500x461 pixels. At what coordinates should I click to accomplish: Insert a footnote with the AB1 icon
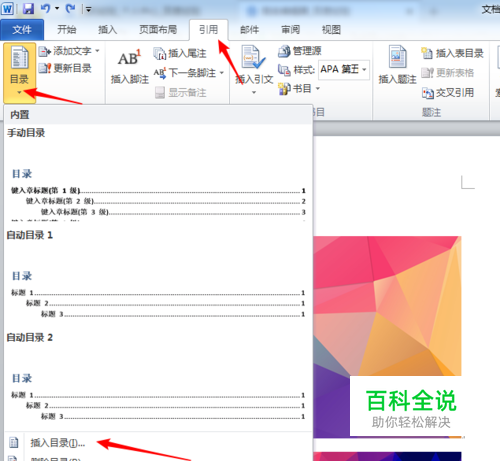(130, 58)
